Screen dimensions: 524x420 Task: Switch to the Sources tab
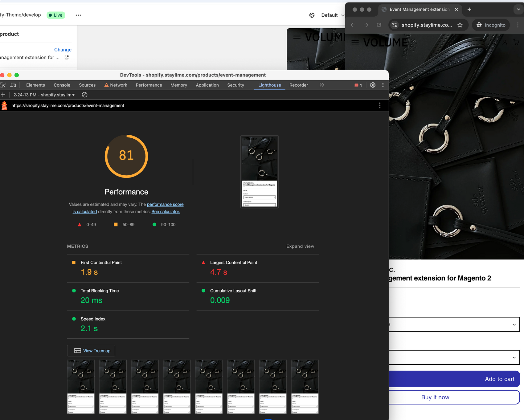(87, 85)
